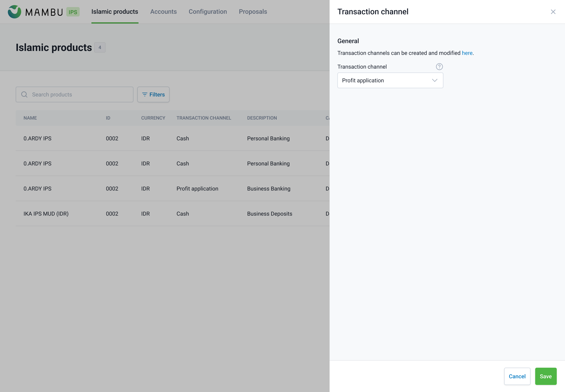Open the Profit application product row
The image size is (565, 392).
pyautogui.click(x=197, y=189)
